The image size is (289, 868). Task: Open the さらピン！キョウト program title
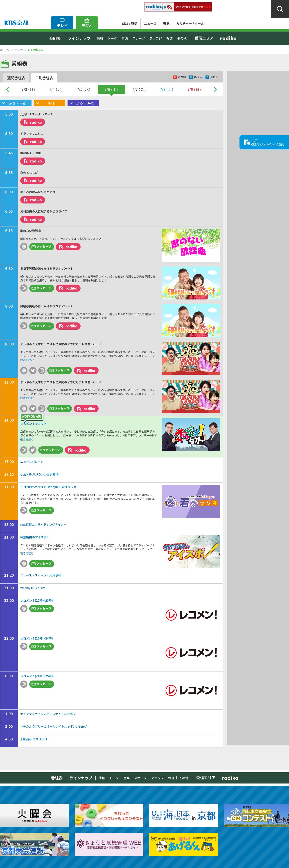[33, 424]
